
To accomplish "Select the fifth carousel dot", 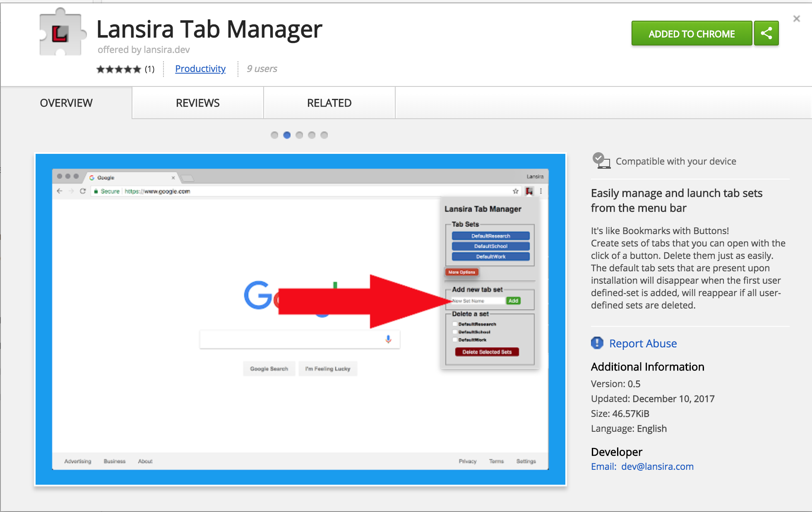I will tap(324, 135).
